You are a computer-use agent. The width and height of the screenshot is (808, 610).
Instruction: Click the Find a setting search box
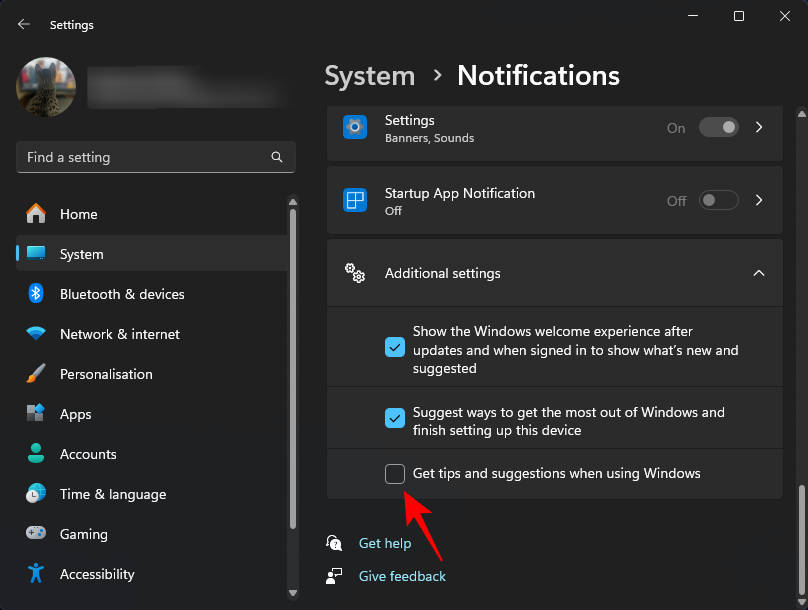pyautogui.click(x=156, y=157)
